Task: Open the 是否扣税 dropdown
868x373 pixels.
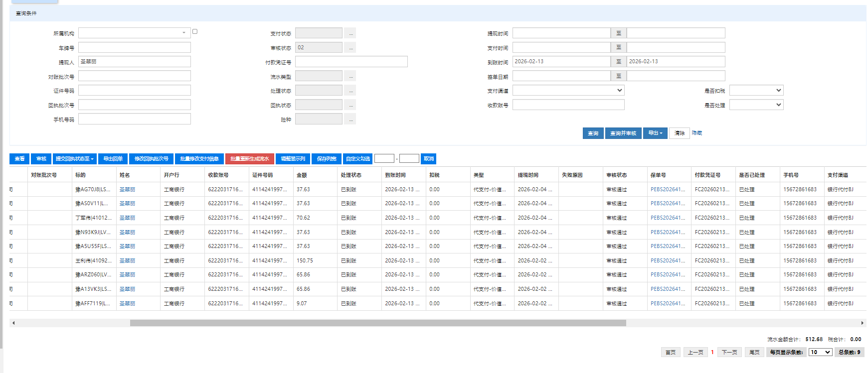Action: pyautogui.click(x=756, y=91)
